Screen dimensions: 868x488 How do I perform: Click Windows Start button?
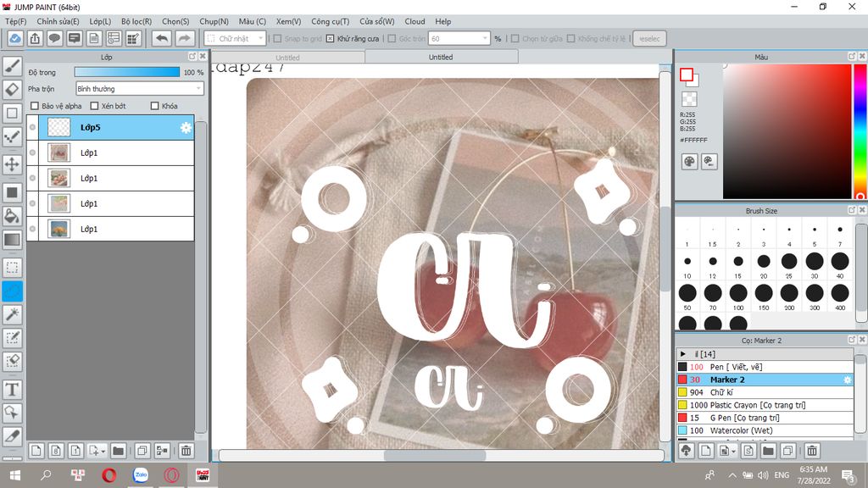click(x=15, y=475)
